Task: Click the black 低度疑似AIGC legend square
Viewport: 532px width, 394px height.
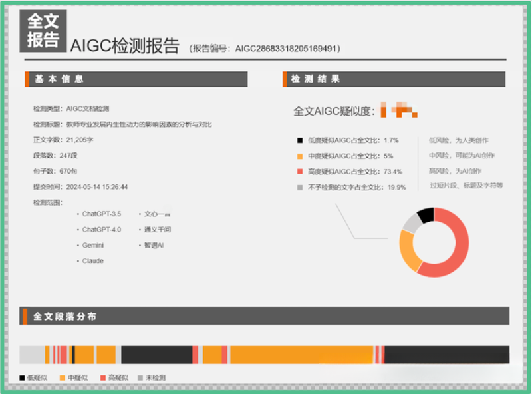Action: (x=300, y=140)
